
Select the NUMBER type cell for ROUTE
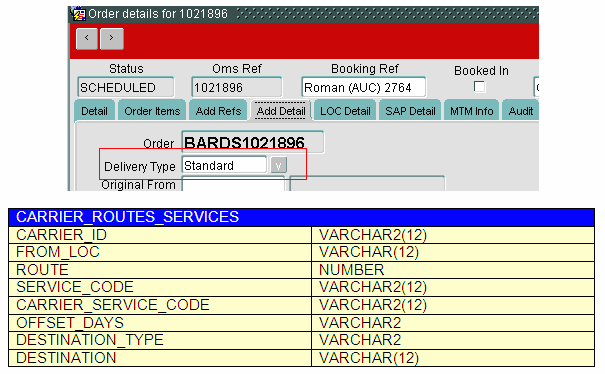453,270
